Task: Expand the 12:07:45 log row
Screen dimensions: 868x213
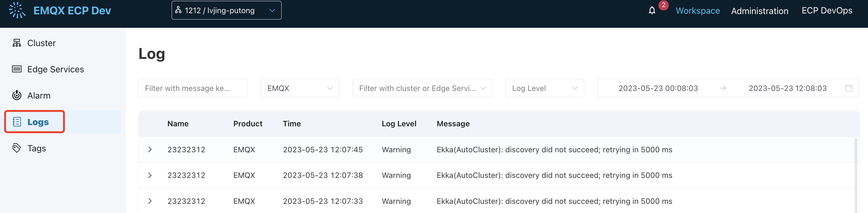Action: (x=150, y=150)
